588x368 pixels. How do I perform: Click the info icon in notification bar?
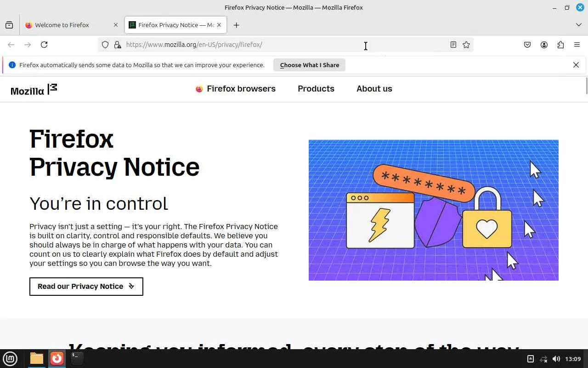point(12,65)
